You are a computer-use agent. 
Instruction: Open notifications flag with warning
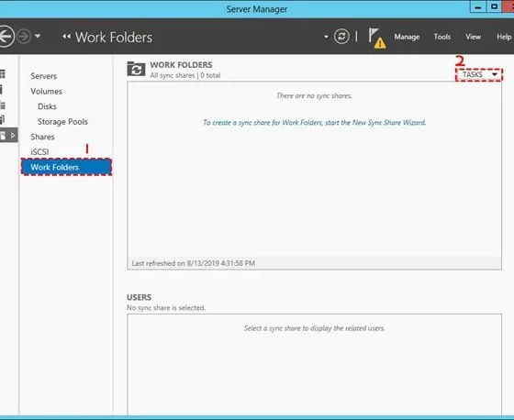point(376,38)
